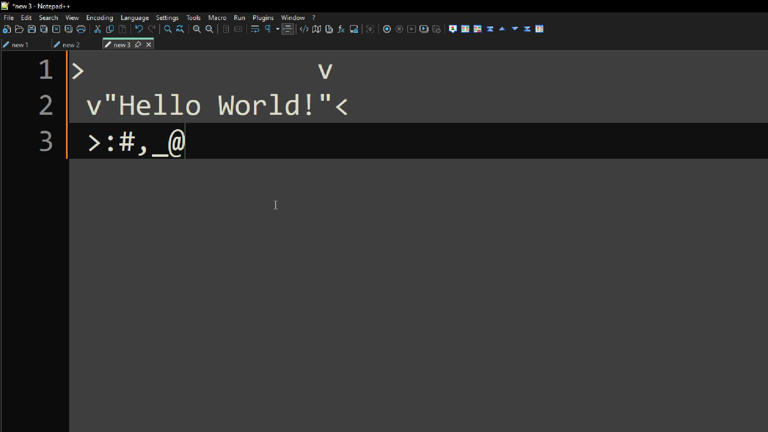The image size is (768, 432).
Task: Toggle Show All Characters pilcrow icon
Action: pyautogui.click(x=268, y=29)
